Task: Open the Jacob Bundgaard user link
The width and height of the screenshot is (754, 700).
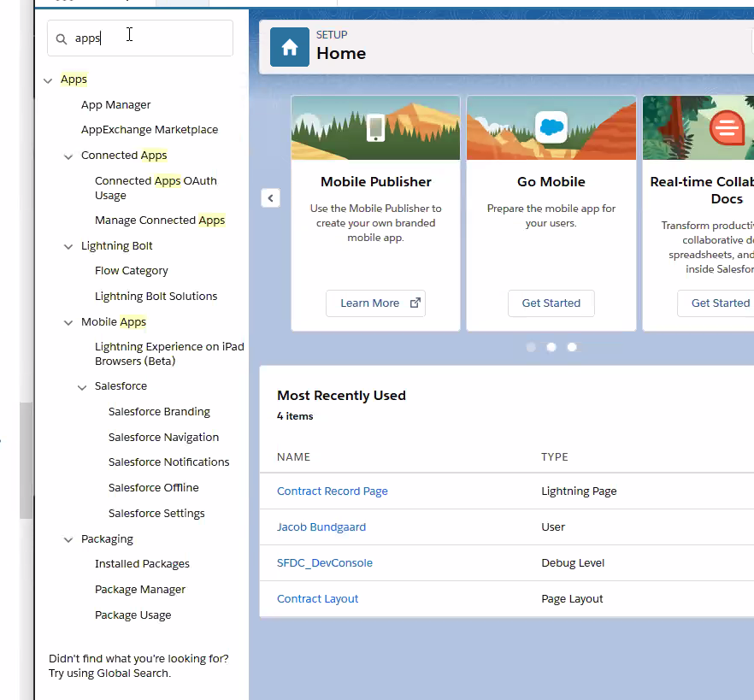Action: [321, 526]
